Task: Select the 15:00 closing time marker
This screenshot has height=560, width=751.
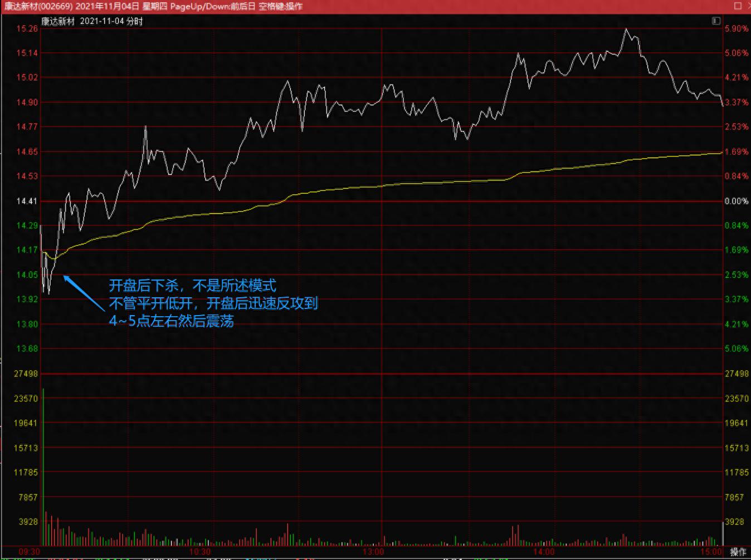Action: [x=711, y=552]
